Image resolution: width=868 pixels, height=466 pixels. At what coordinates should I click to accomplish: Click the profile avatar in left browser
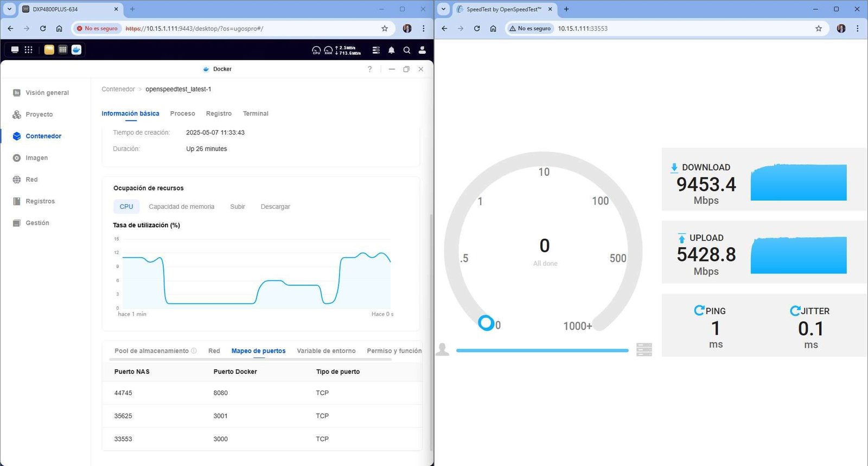(x=407, y=28)
